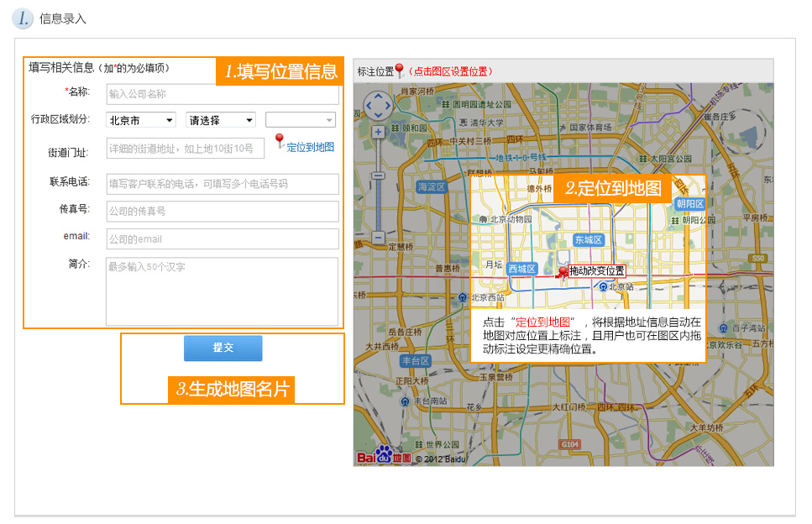Image resolution: width=812 pixels, height=524 pixels.
Task: Click the red marker pin on map
Action: point(563,274)
